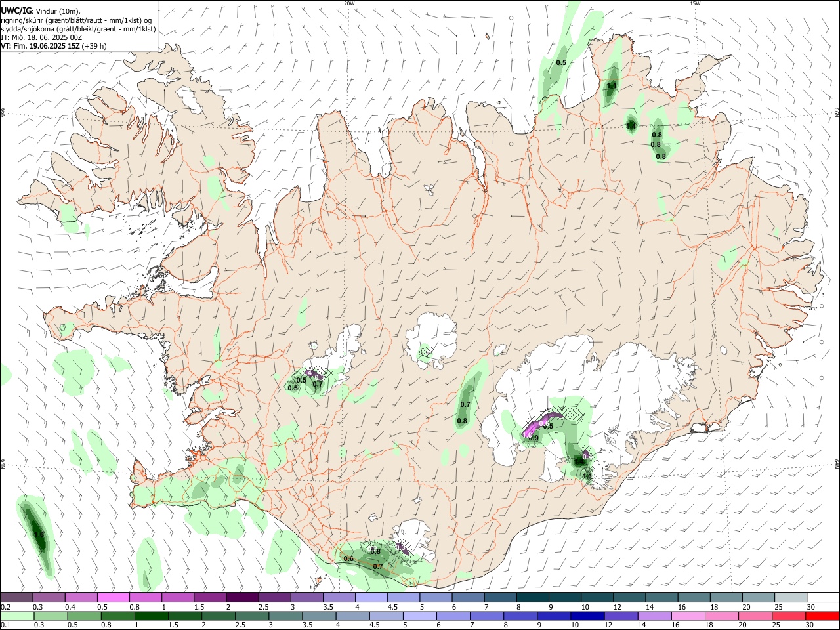This screenshot has width=840, height=630.
Task: Pick lower legend swatch between 2 and 2.5
Action: 219,616
